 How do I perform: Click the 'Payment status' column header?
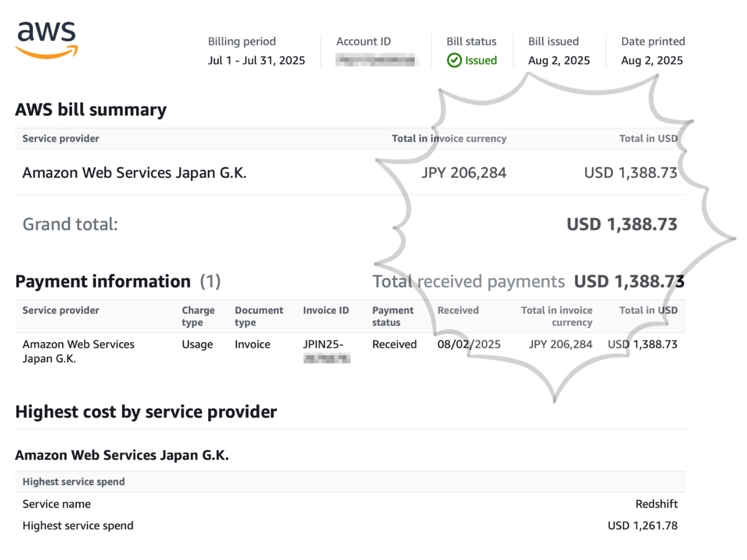pos(393,316)
